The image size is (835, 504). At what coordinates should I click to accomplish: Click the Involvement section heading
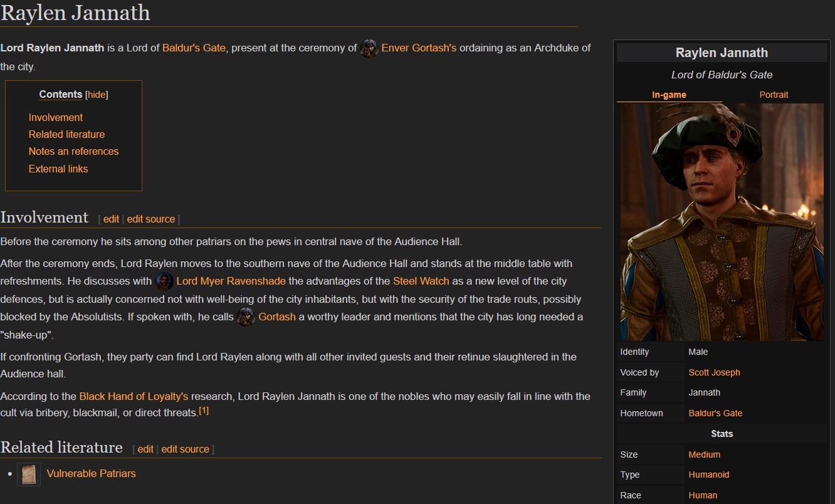45,218
